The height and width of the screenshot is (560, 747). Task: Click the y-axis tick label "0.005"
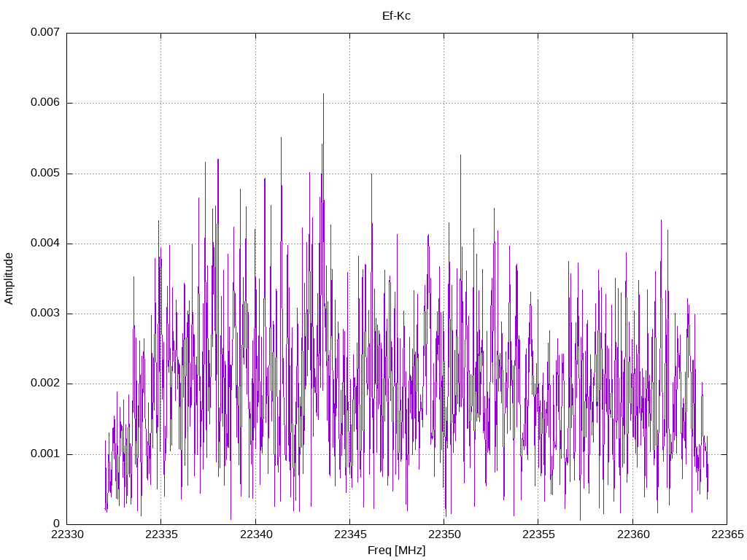[45, 173]
